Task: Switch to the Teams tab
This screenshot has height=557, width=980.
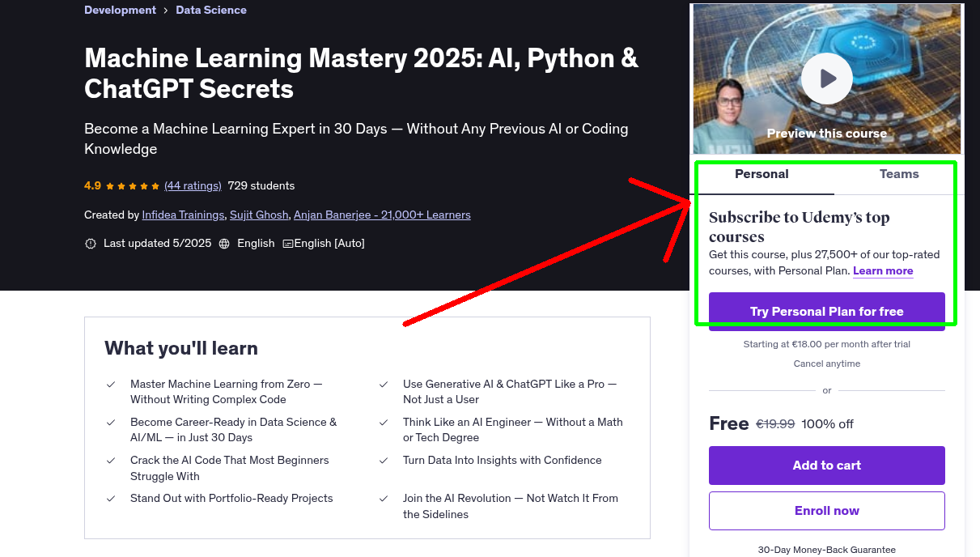Action: pos(899,174)
